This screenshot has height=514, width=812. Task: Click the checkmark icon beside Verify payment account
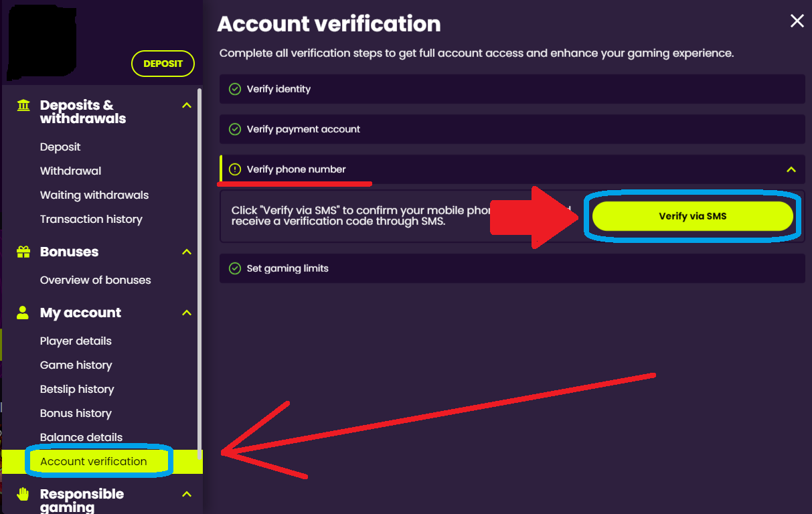tap(235, 129)
